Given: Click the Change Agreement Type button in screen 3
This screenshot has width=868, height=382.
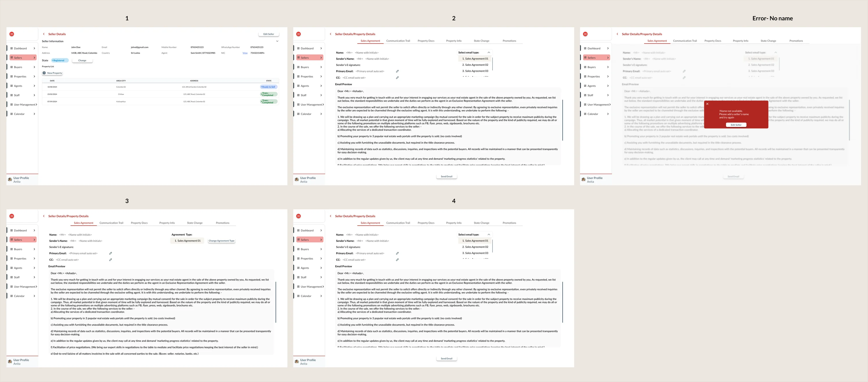Looking at the screenshot, I should tap(221, 241).
